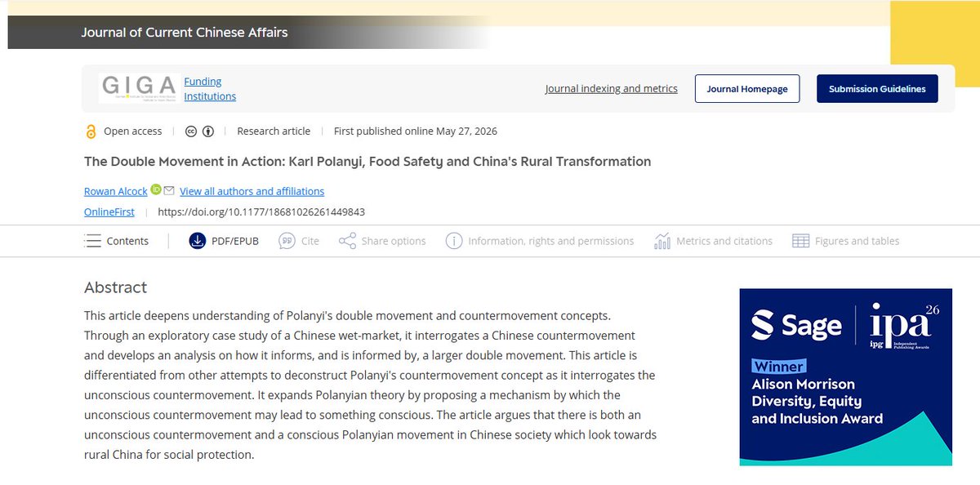Click Journal of Current Chinese Affairs title
The width and height of the screenshot is (980, 485).
click(185, 33)
